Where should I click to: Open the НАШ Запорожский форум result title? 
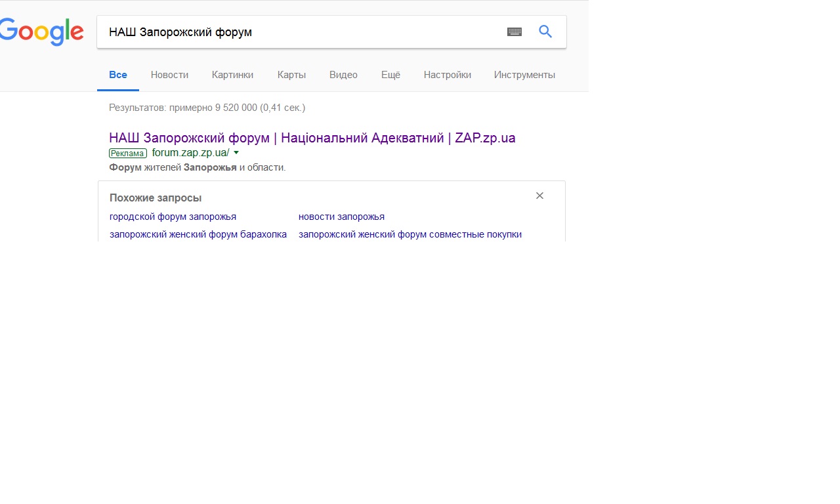coord(312,138)
